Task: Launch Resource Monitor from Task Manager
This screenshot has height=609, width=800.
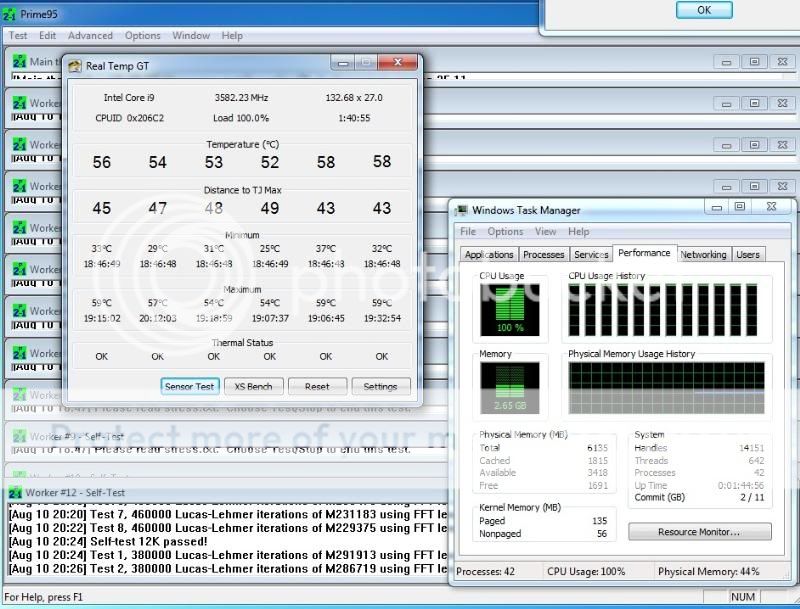Action: click(x=699, y=532)
